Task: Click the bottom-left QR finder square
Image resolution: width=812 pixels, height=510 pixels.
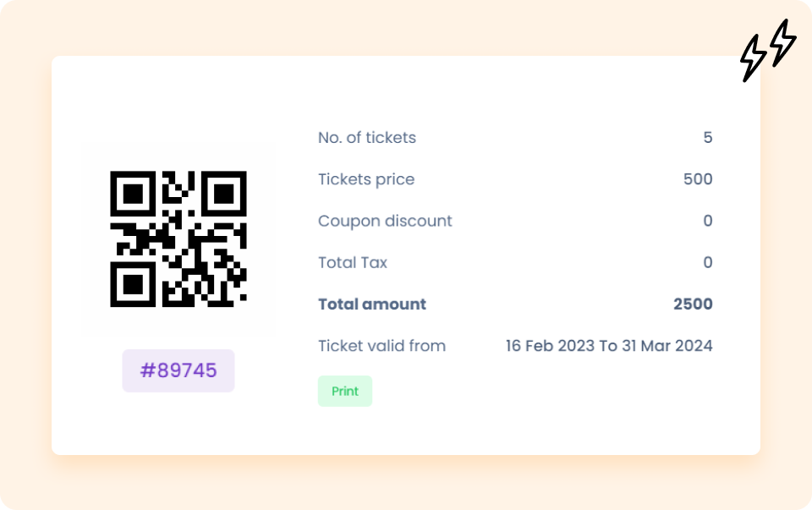Action: [133, 284]
